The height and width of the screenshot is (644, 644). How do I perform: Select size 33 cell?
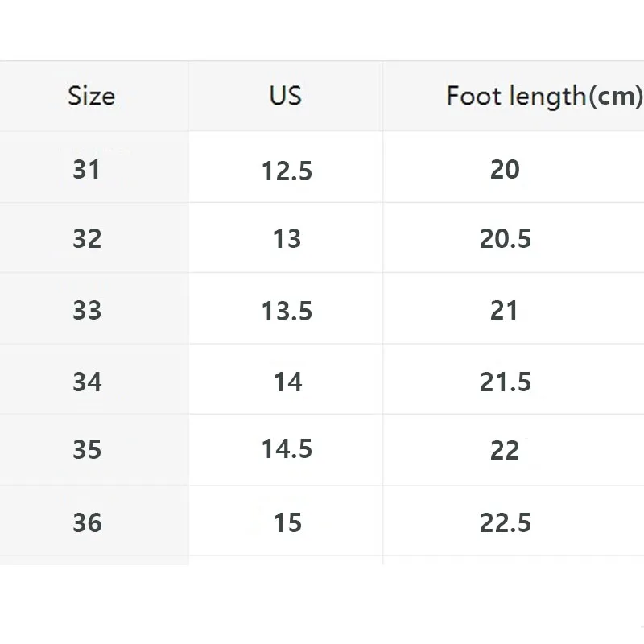87,310
